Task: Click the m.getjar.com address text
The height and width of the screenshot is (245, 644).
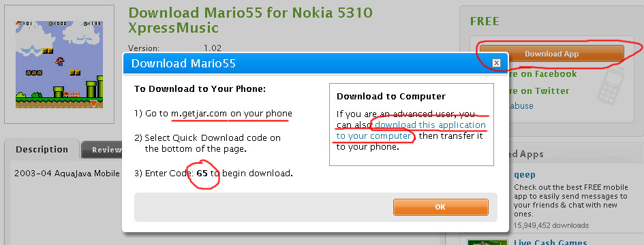Action: click(x=199, y=114)
